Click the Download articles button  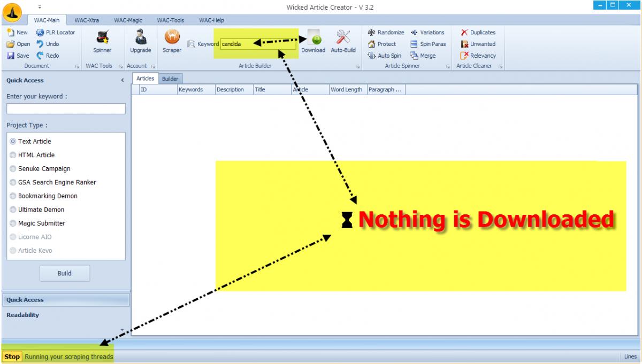coord(313,42)
